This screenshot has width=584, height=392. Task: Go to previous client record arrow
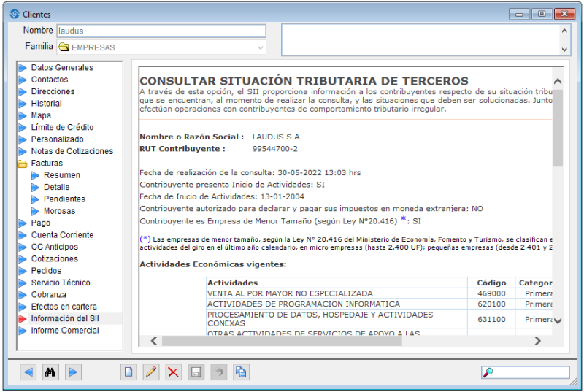[28, 372]
